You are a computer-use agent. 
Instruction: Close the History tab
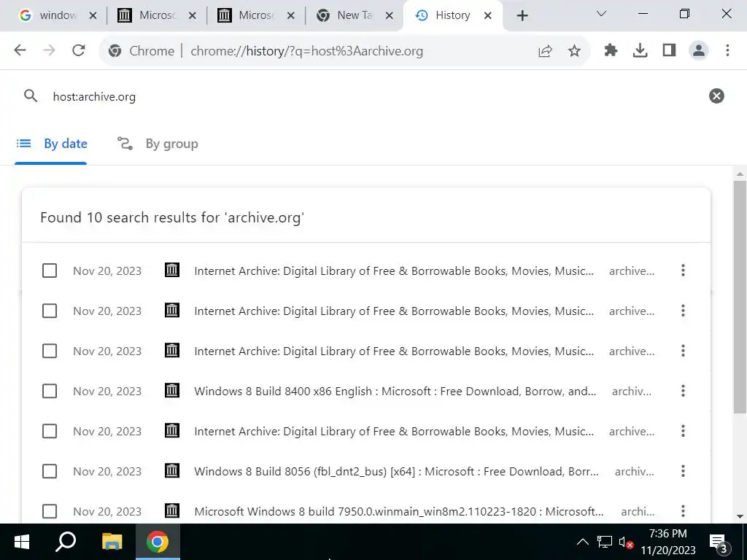[488, 16]
